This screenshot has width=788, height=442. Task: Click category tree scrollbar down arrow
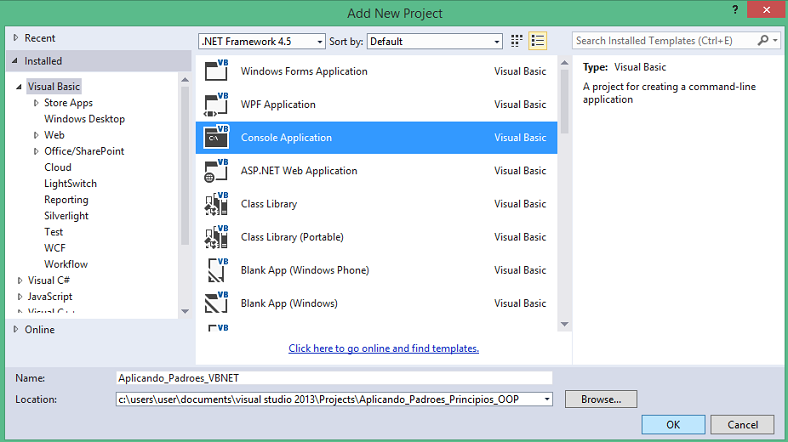click(x=185, y=311)
